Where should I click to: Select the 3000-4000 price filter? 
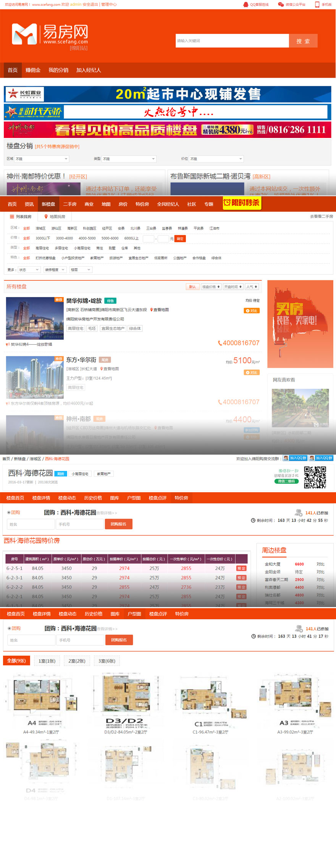pos(64,238)
